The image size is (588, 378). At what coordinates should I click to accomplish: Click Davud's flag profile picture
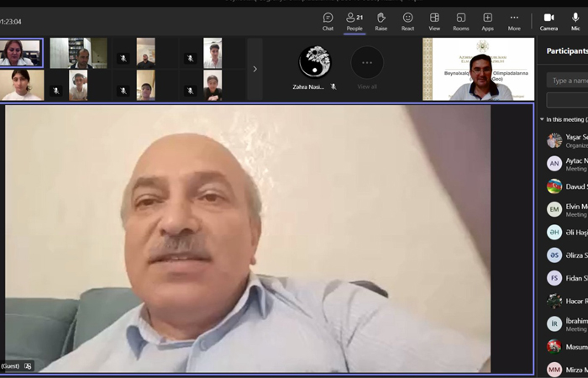[554, 186]
